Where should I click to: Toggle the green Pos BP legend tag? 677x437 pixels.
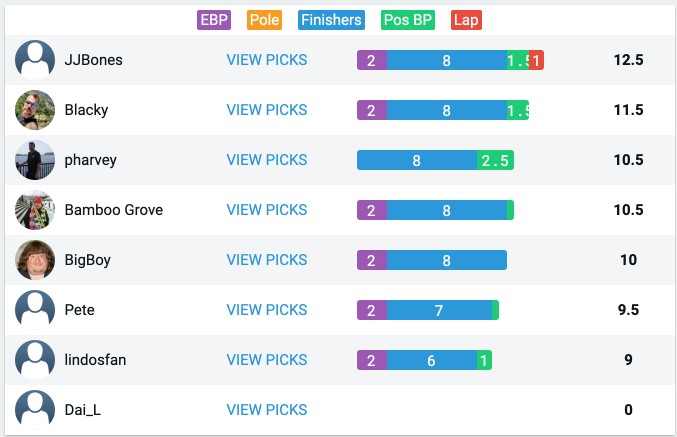point(408,20)
